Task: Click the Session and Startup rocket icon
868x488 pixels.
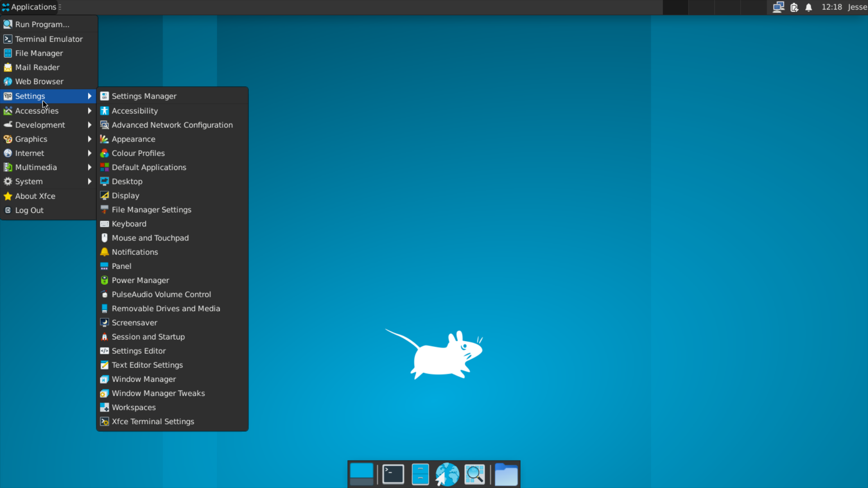Action: 104,337
